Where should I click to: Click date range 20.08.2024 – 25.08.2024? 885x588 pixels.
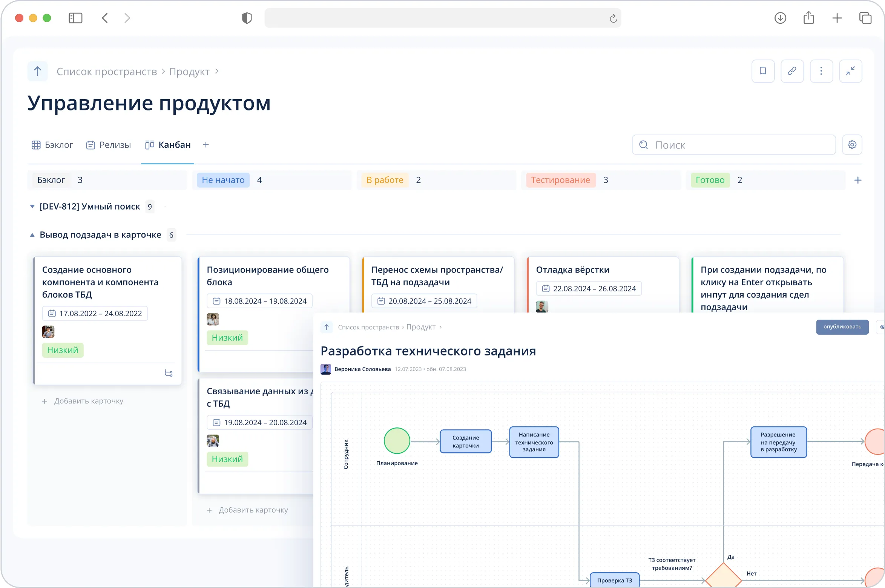[x=424, y=301]
